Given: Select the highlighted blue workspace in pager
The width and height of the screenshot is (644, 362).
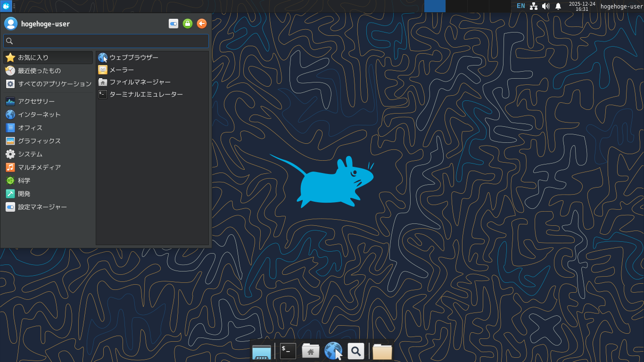Looking at the screenshot, I should [x=435, y=6].
